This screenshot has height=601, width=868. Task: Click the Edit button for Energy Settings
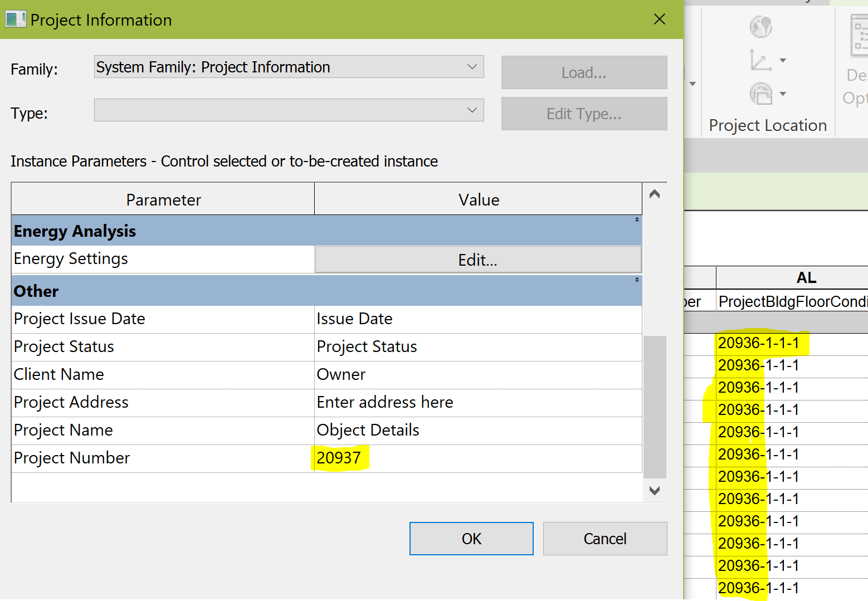[477, 259]
